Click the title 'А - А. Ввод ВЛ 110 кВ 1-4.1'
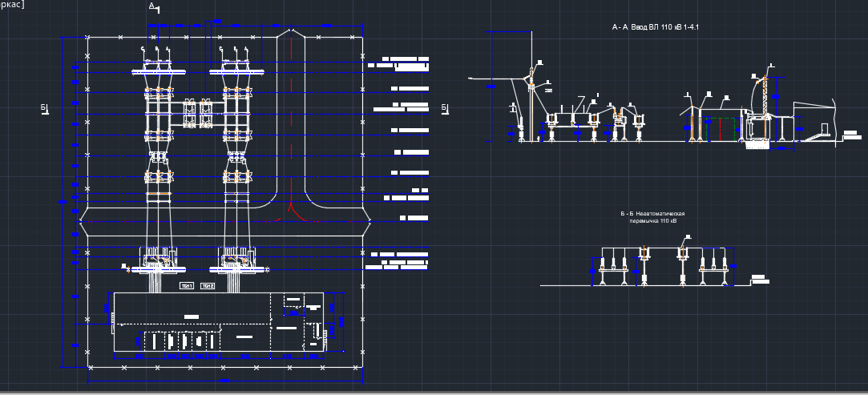 pos(656,27)
